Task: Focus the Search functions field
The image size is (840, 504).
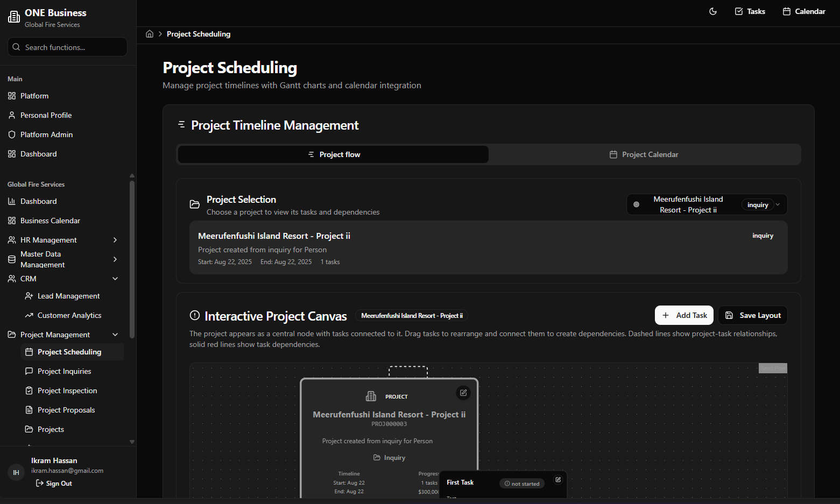Action: point(68,47)
